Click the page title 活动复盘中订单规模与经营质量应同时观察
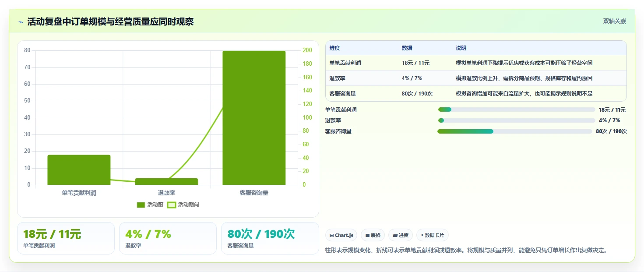 point(110,21)
